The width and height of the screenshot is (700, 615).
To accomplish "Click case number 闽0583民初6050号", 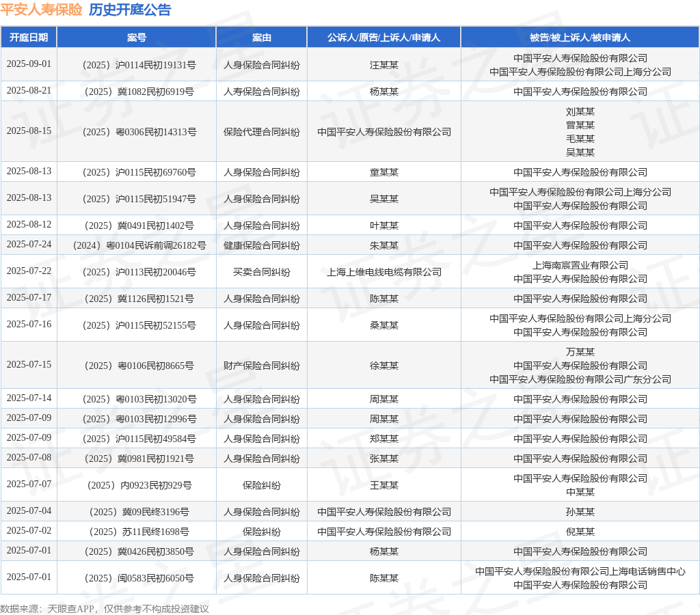I will point(139,578).
